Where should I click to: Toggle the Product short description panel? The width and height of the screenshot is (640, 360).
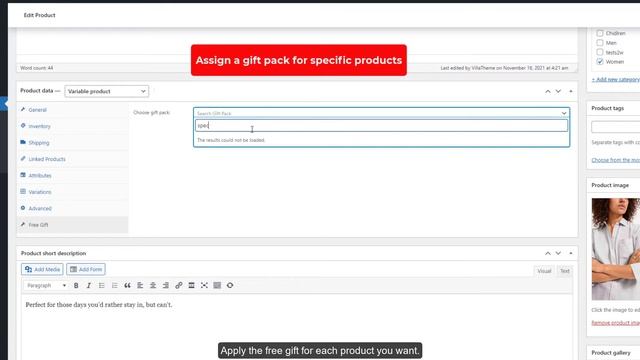(571, 253)
